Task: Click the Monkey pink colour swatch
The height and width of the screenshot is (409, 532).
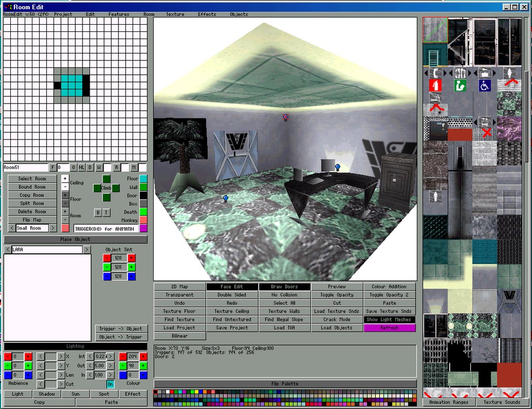Action: (143, 220)
